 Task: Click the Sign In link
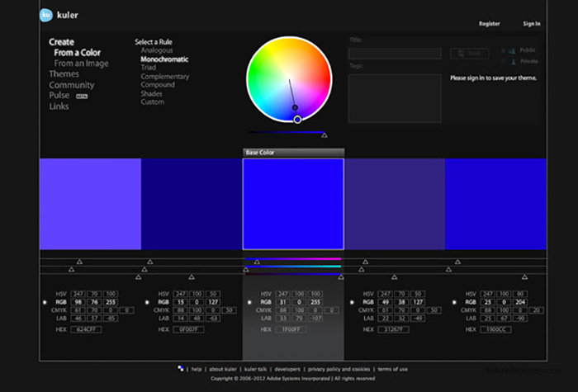[x=532, y=24]
